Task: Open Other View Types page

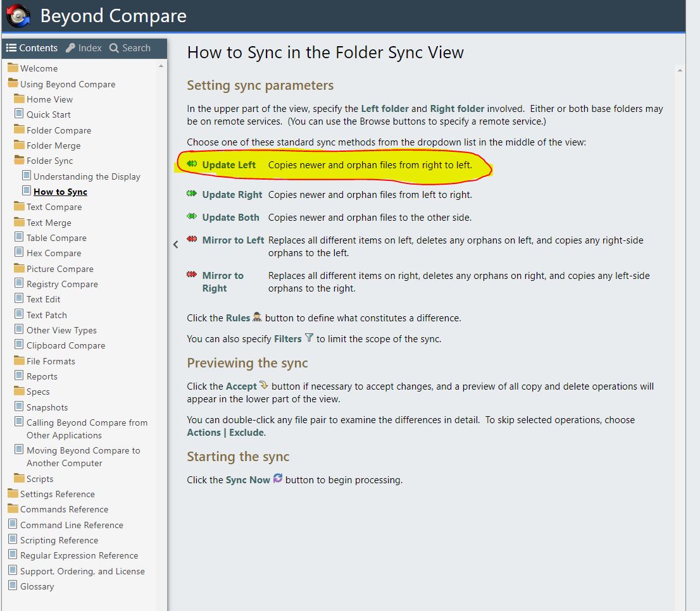Action: point(55,330)
